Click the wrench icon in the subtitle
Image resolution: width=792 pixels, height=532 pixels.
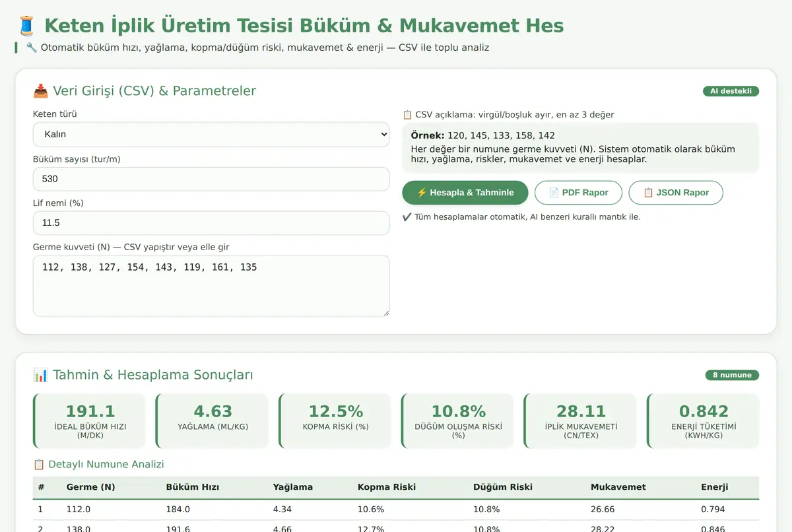[31, 48]
